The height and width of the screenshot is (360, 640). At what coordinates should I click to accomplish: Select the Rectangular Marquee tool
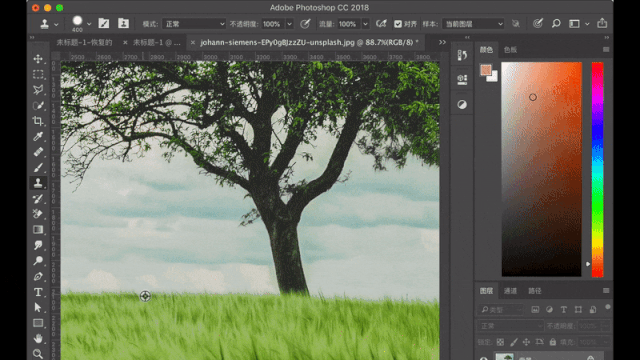(38, 74)
